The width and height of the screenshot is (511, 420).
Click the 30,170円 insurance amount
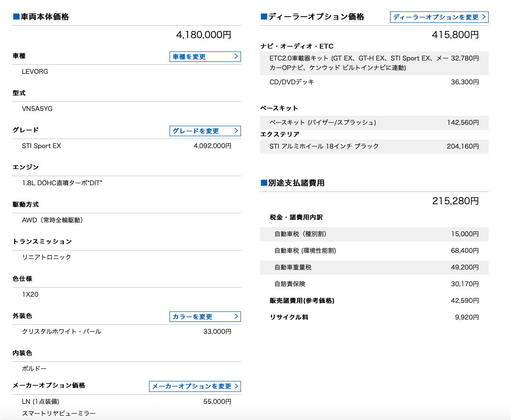click(465, 284)
